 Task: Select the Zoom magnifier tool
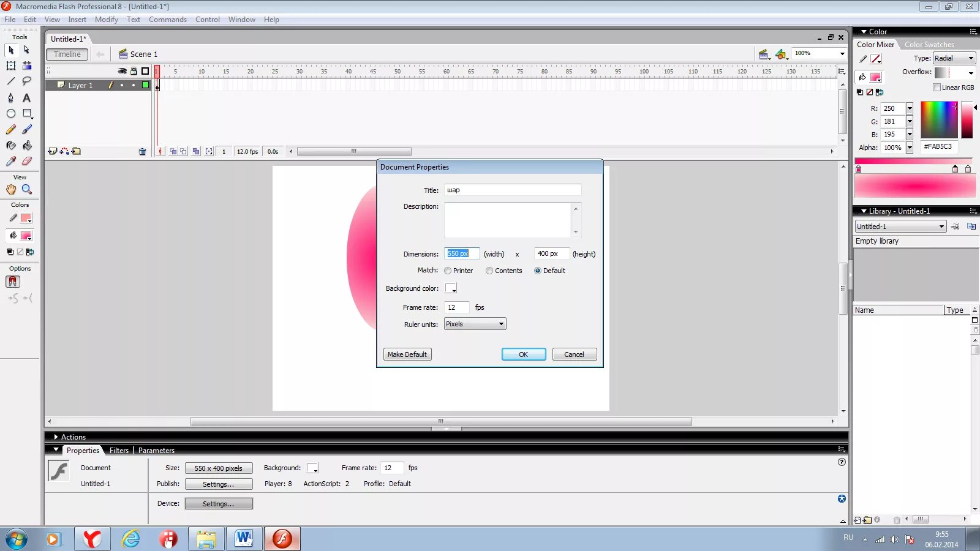(x=27, y=190)
